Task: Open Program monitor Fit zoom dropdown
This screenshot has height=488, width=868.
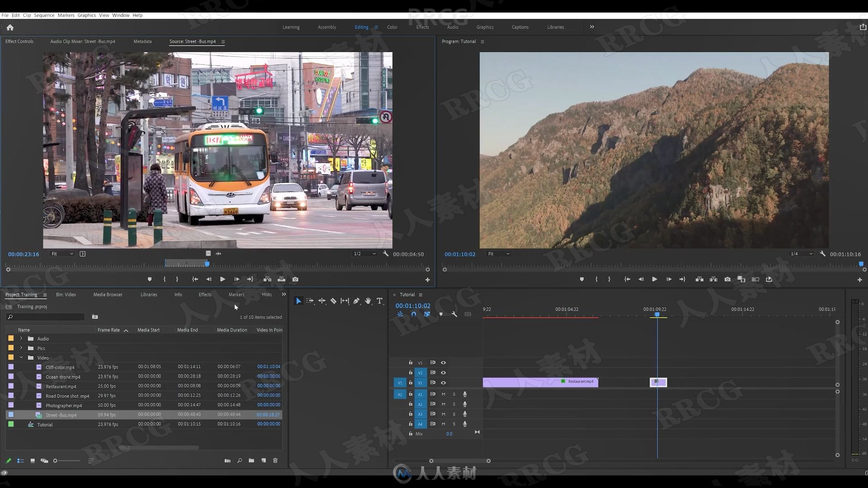Action: pos(499,254)
